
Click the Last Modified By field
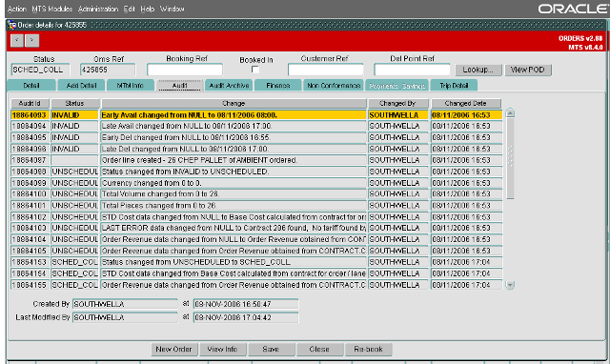125,317
